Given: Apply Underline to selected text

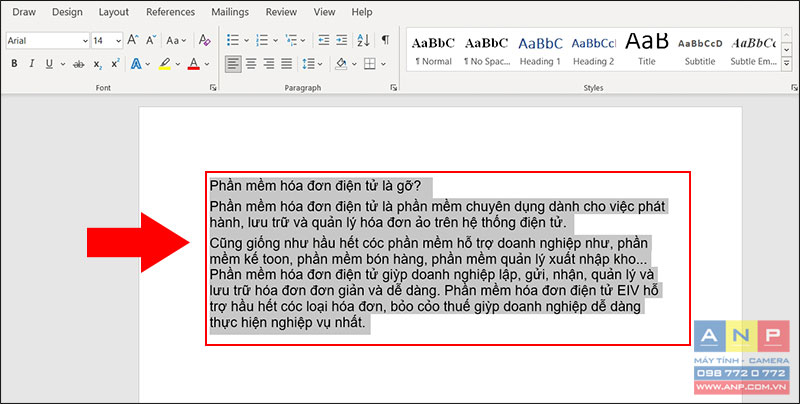Looking at the screenshot, I should coord(49,64).
